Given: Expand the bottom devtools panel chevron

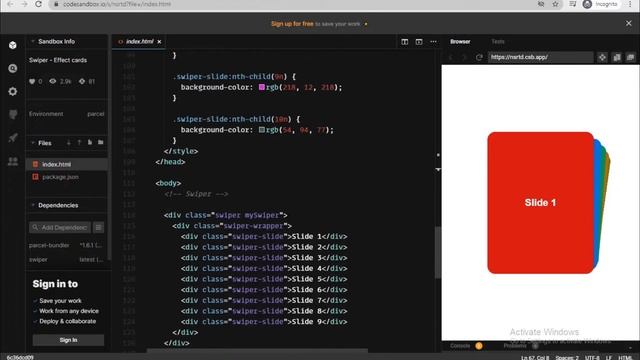Looking at the screenshot, I should click(631, 347).
